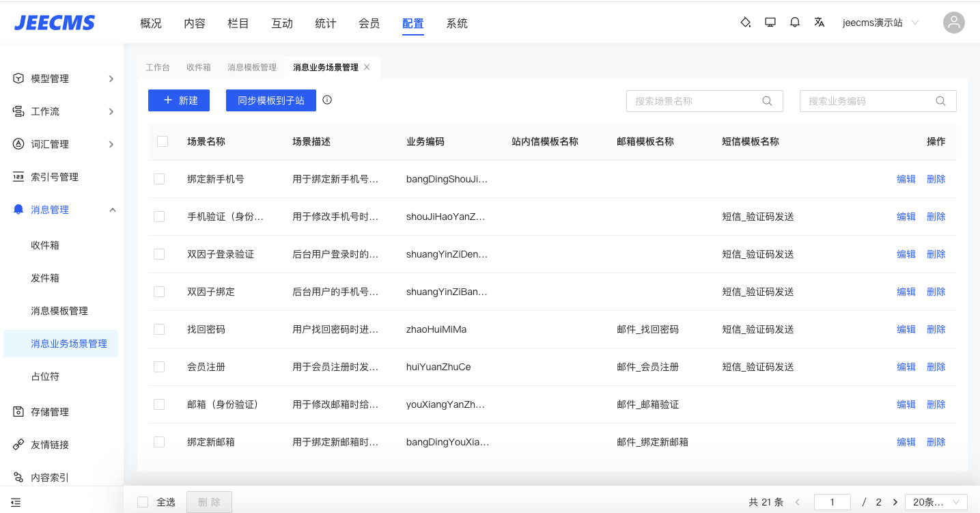Click 编辑 link for 会员注册 row

906,367
